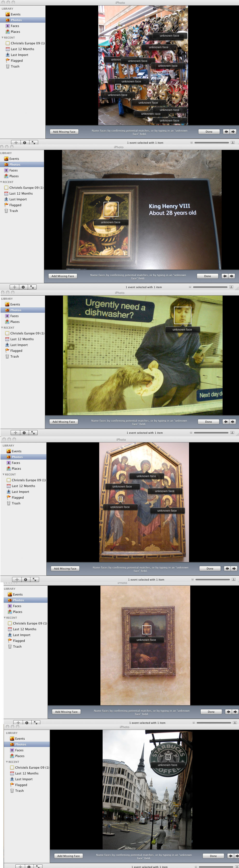Click '1 event selected with 1 item' under dishwasher window
The width and height of the screenshot is (239, 868).
[145, 433]
